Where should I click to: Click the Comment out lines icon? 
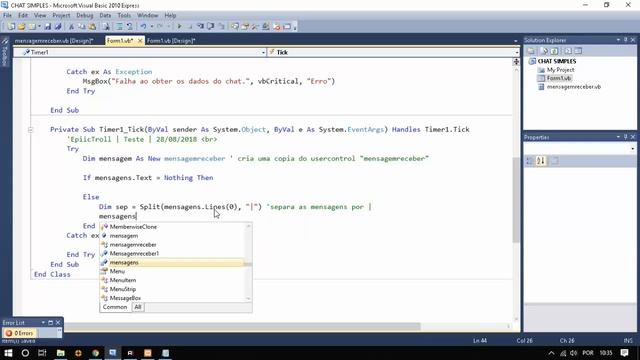[x=120, y=27]
